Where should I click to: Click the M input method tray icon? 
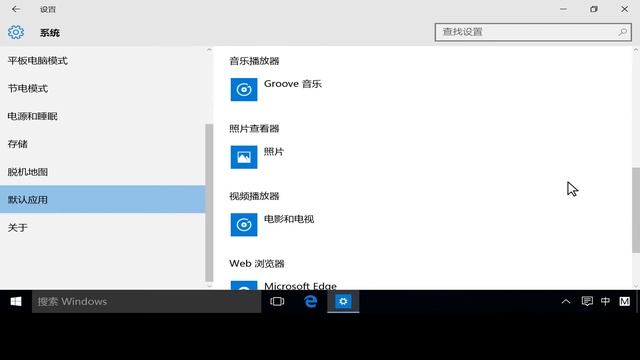click(624, 302)
